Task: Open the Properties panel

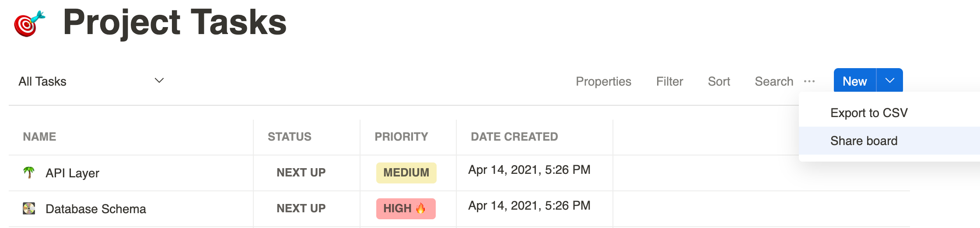Action: 603,81
